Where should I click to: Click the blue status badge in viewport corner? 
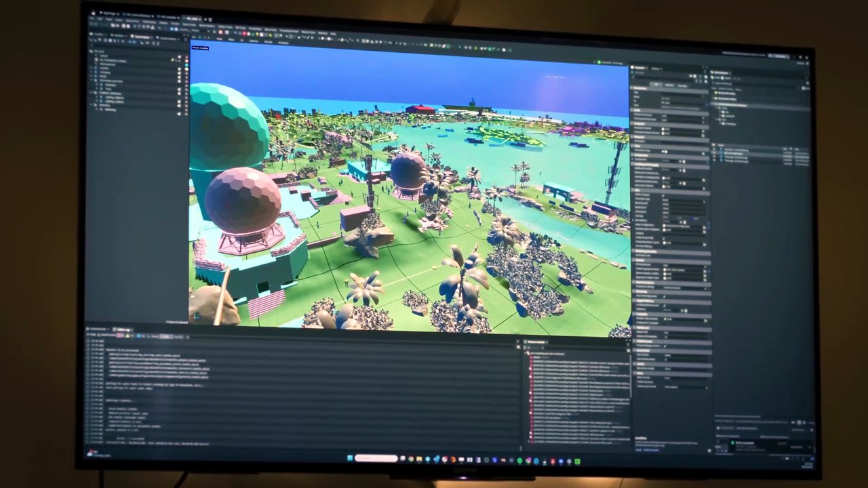pyautogui.click(x=200, y=47)
